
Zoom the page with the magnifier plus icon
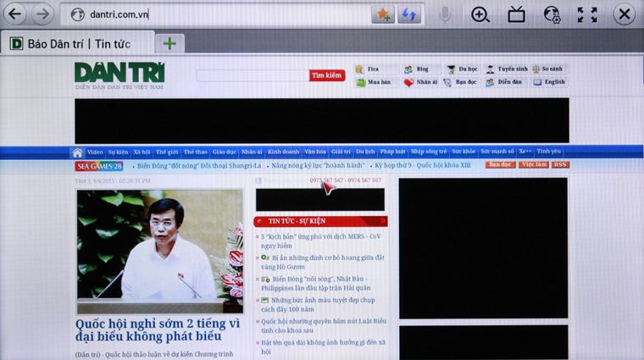(x=480, y=14)
